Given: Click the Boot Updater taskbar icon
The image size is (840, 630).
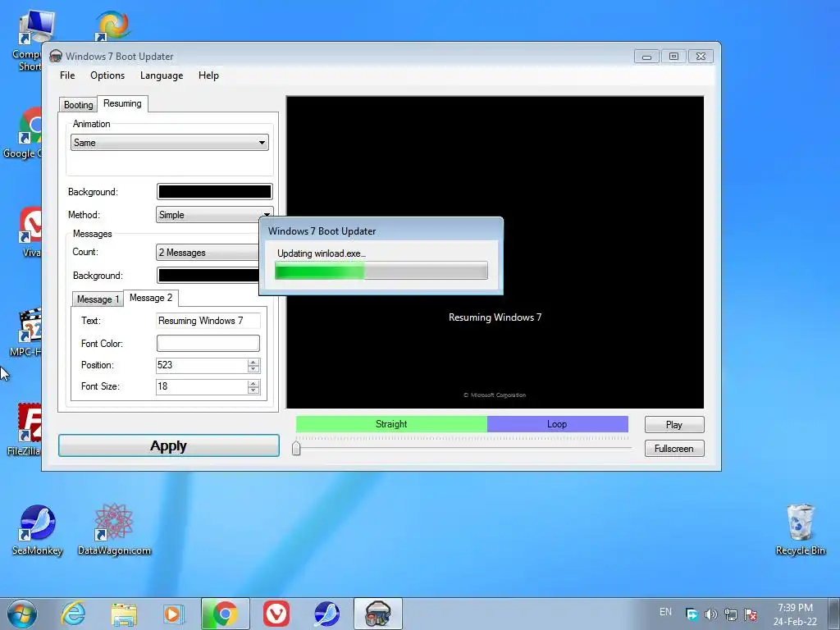Looking at the screenshot, I should [377, 614].
